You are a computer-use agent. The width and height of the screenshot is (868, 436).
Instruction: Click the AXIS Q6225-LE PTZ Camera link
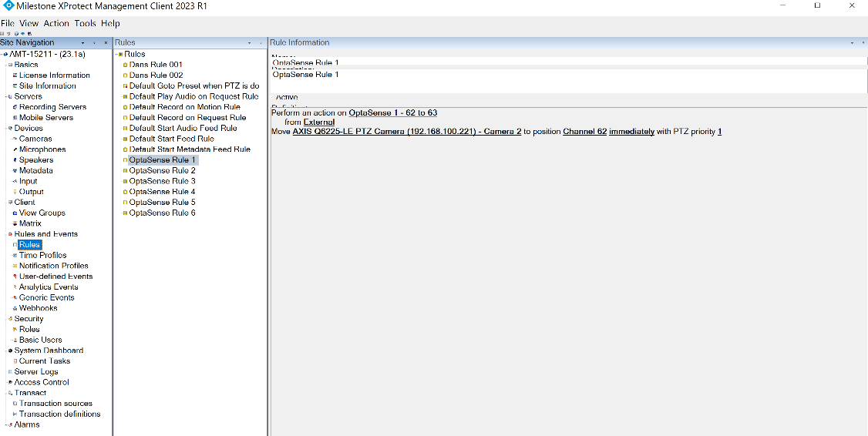tap(407, 132)
